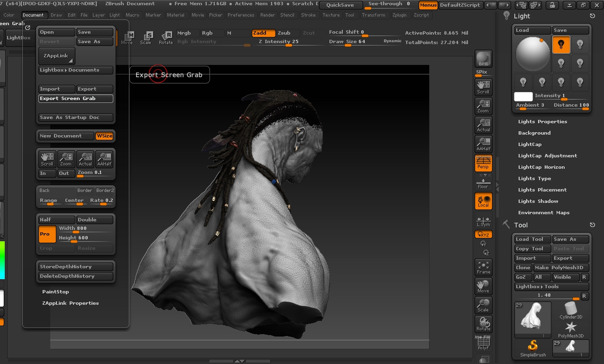Expand Lights Type section
This screenshot has width=604, height=364.
point(534,179)
